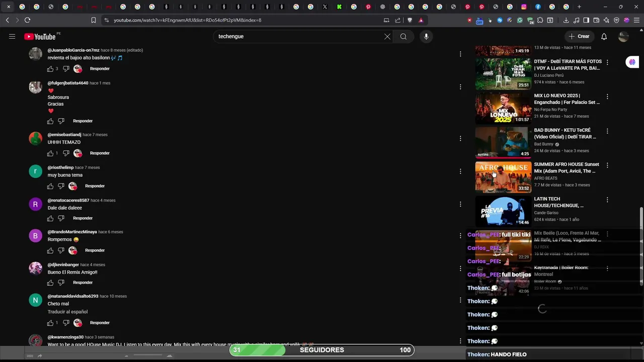
Task: Like natanaeldavidsalto6293's Cheto mal comment
Action: click(x=50, y=323)
